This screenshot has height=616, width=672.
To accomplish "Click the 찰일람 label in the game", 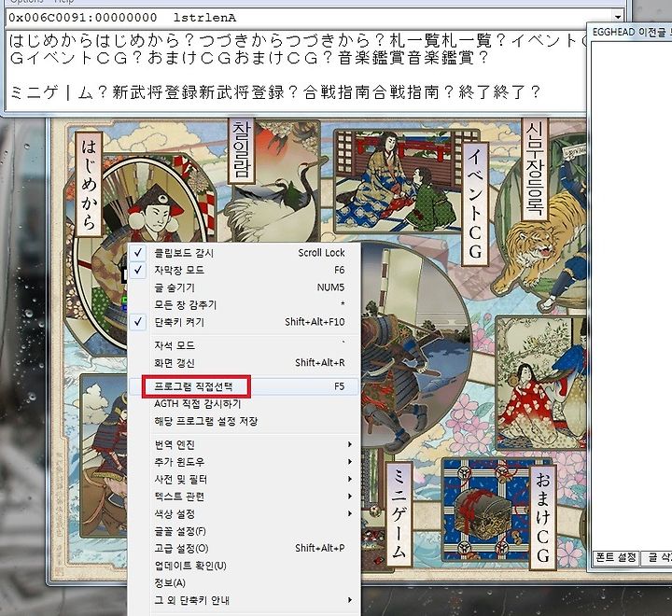I will (242, 150).
